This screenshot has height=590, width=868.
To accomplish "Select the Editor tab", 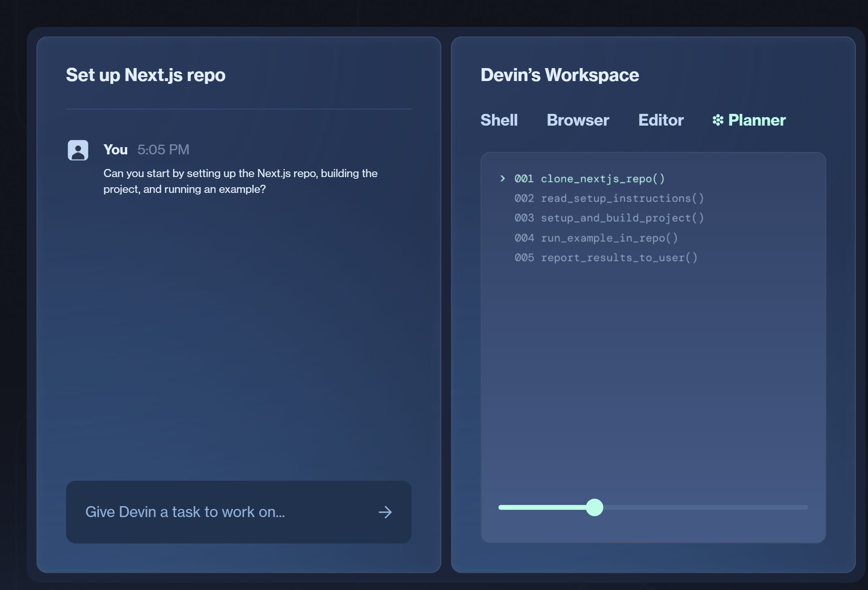I will coord(661,120).
